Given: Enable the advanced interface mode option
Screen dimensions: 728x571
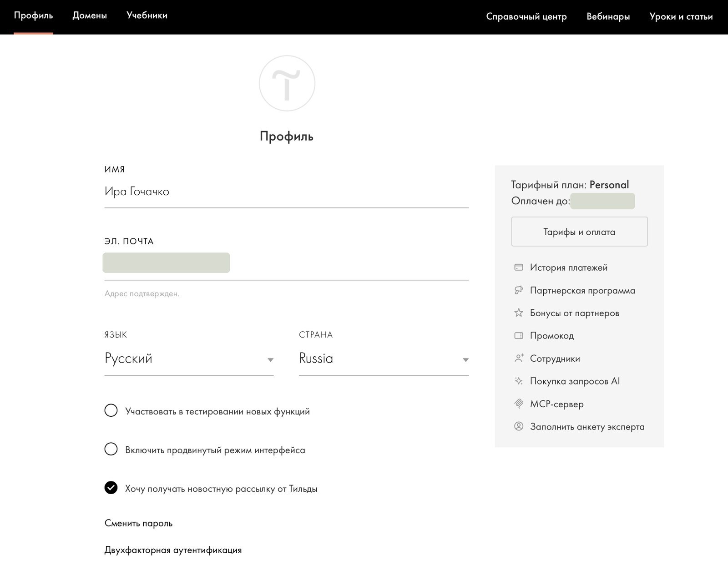Looking at the screenshot, I should (111, 449).
